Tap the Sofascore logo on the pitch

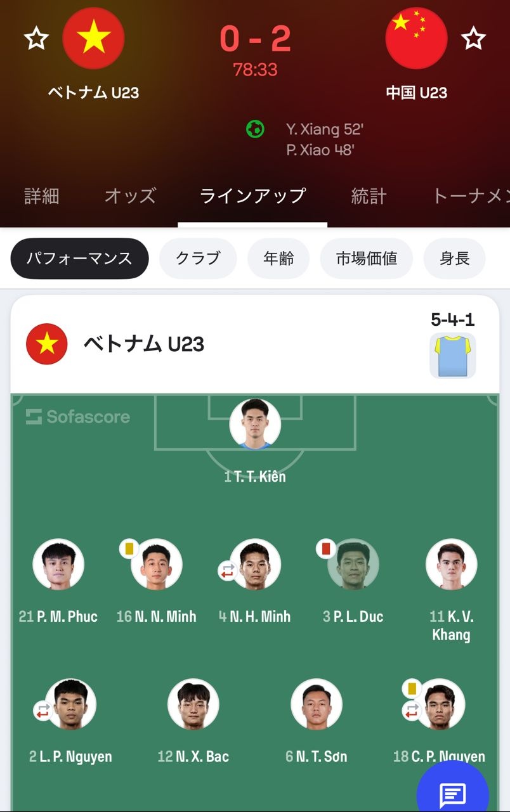[x=78, y=416]
